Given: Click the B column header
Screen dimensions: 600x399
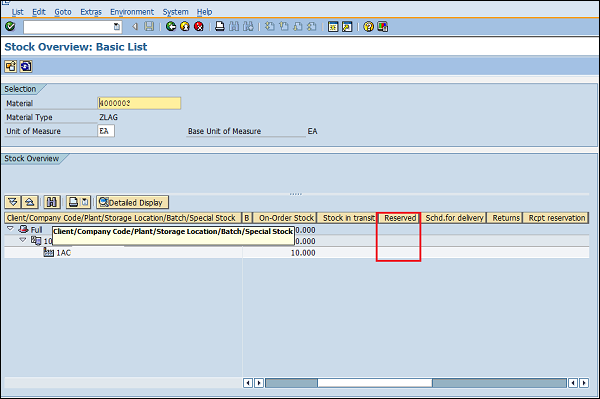Looking at the screenshot, I should [247, 218].
